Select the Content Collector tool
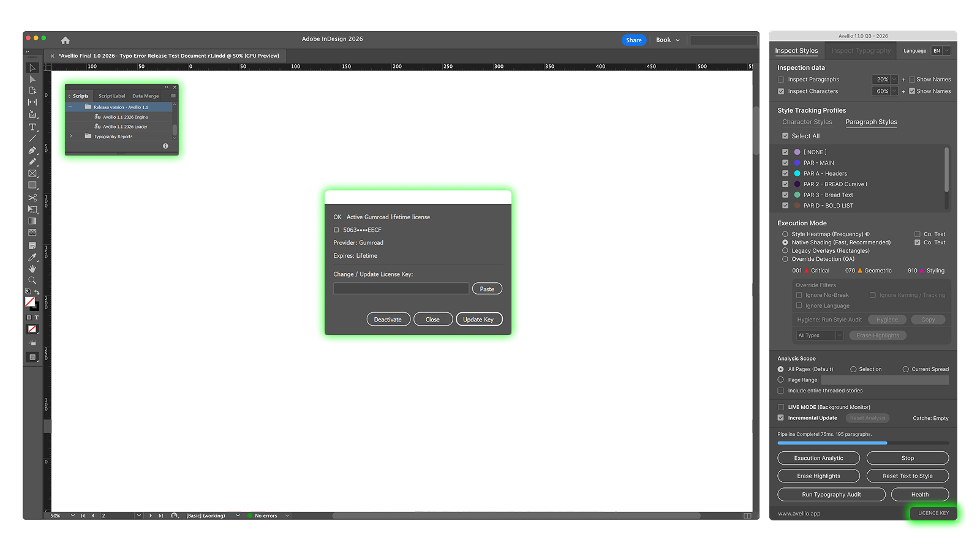The image size is (980, 551). pos(32,114)
